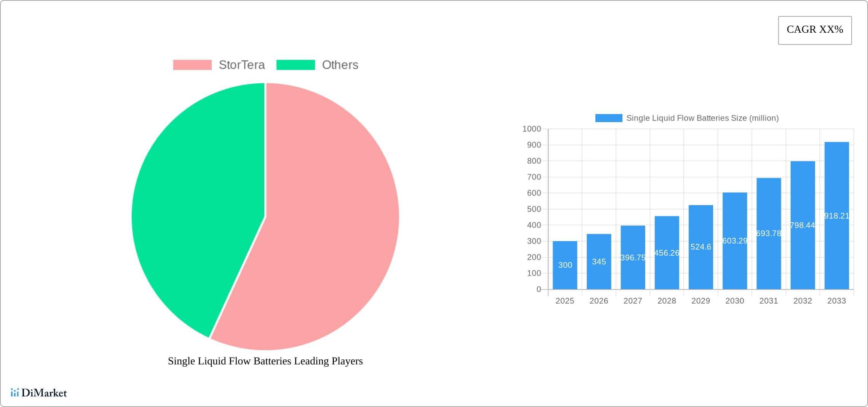Click the 2026 bar labeled 345
Viewport: 868px width, 407px height.
598,262
